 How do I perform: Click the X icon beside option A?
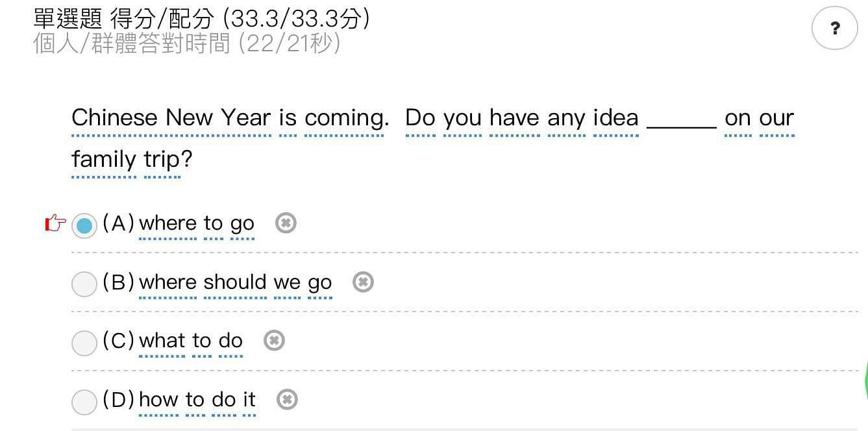286,223
